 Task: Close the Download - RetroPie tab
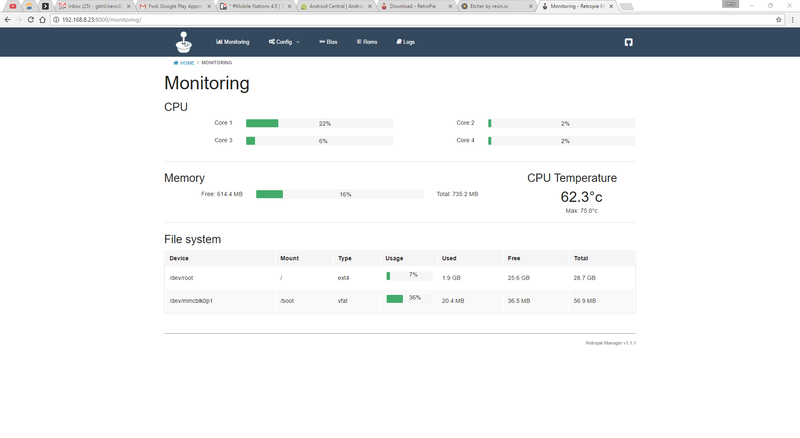[450, 6]
